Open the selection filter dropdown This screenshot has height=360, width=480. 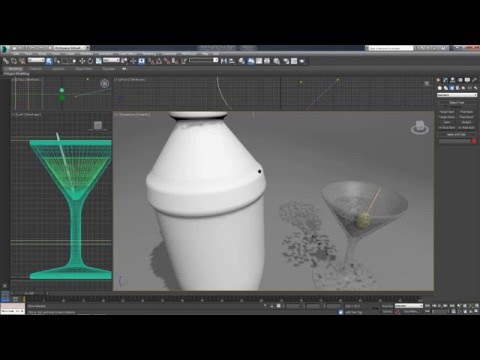(x=36, y=60)
